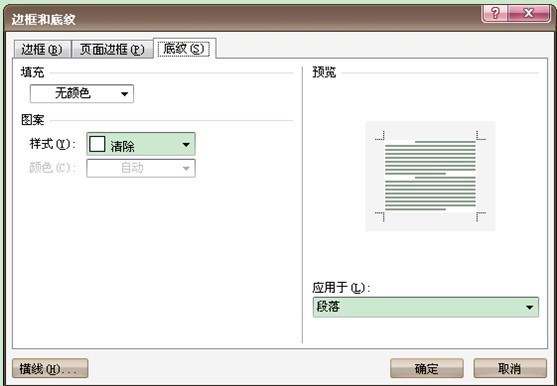Click the disabled 颜色 自动 dropdown
Screen dimensions: 557x386
pos(141,168)
